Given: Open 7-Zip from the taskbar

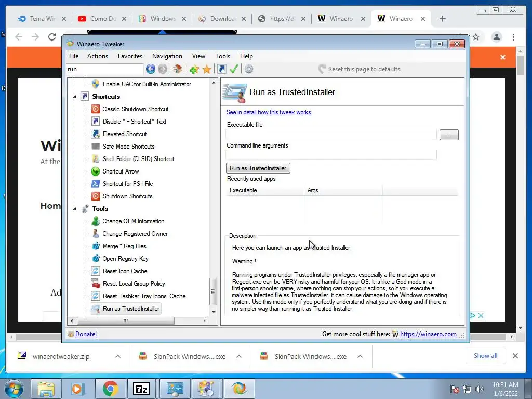Looking at the screenshot, I should coord(141,389).
